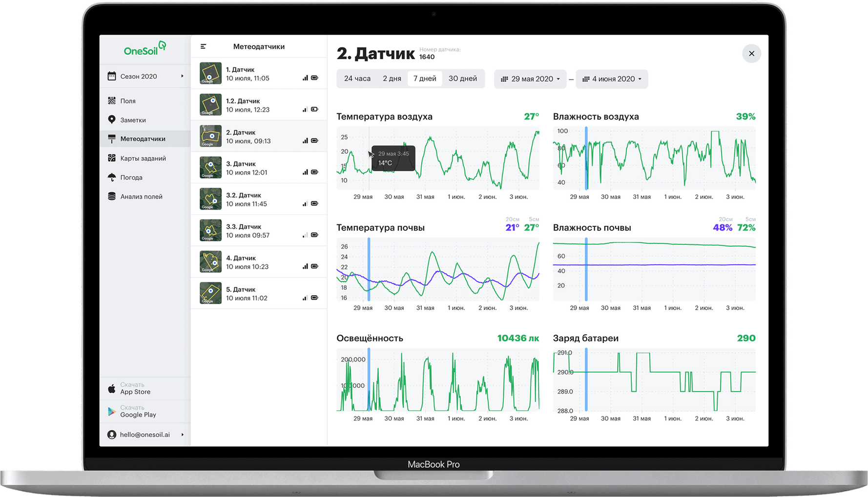Image resolution: width=868 pixels, height=497 pixels.
Task: Click the calendar icon beside Сезон 2020
Action: tap(112, 76)
